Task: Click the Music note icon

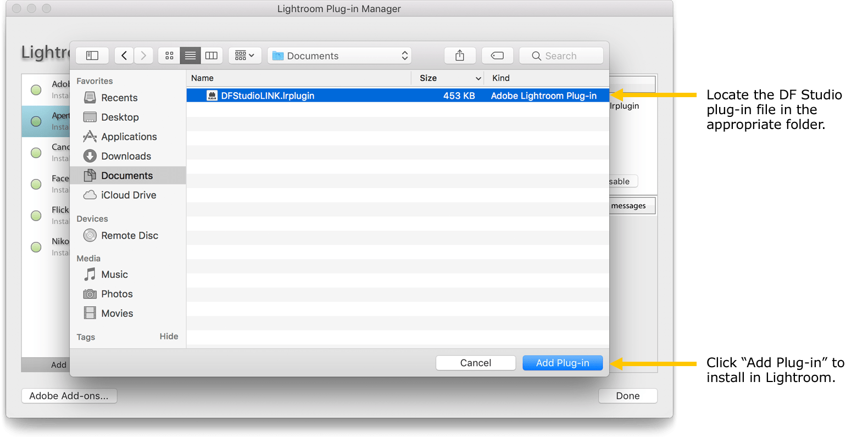Action: tap(90, 274)
